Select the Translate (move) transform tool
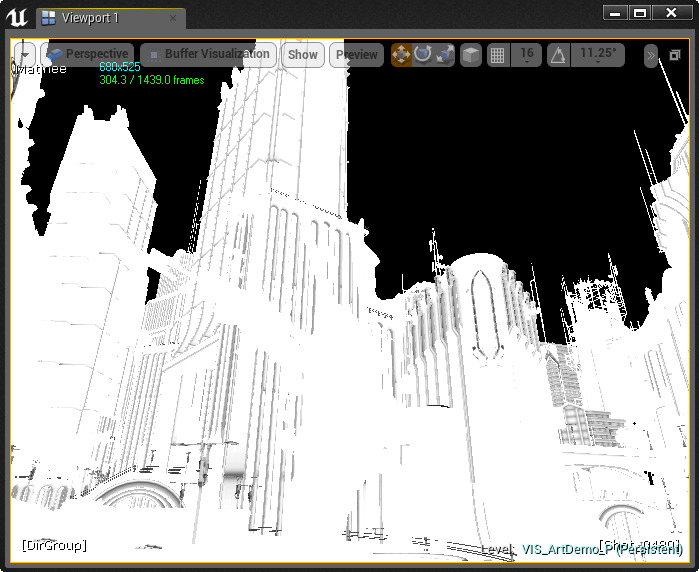The height and width of the screenshot is (572, 699). tap(401, 55)
